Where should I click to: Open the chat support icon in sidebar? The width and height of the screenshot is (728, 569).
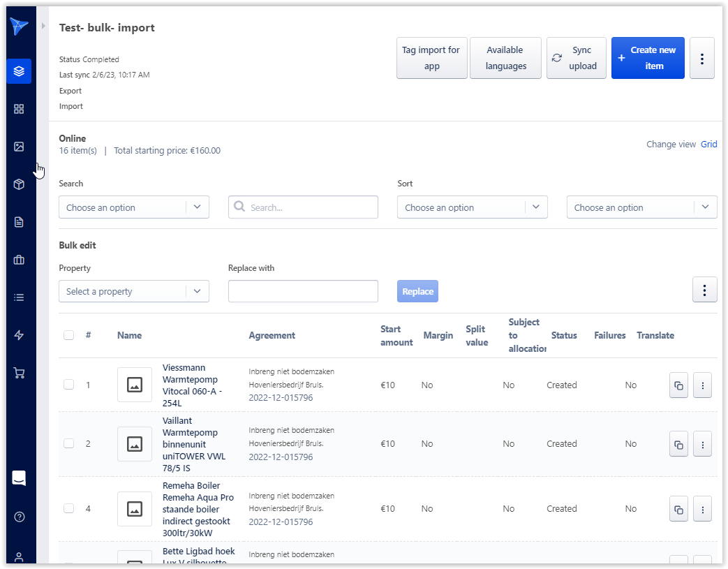(19, 478)
